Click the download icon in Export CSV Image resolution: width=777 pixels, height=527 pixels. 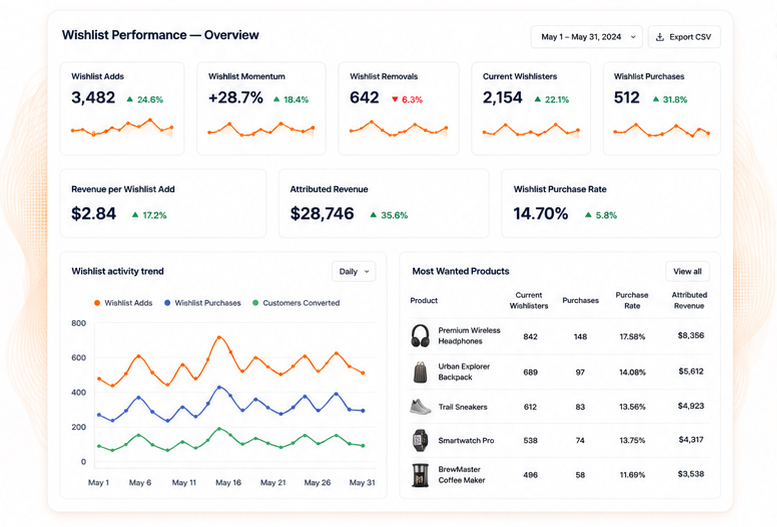pyautogui.click(x=660, y=37)
